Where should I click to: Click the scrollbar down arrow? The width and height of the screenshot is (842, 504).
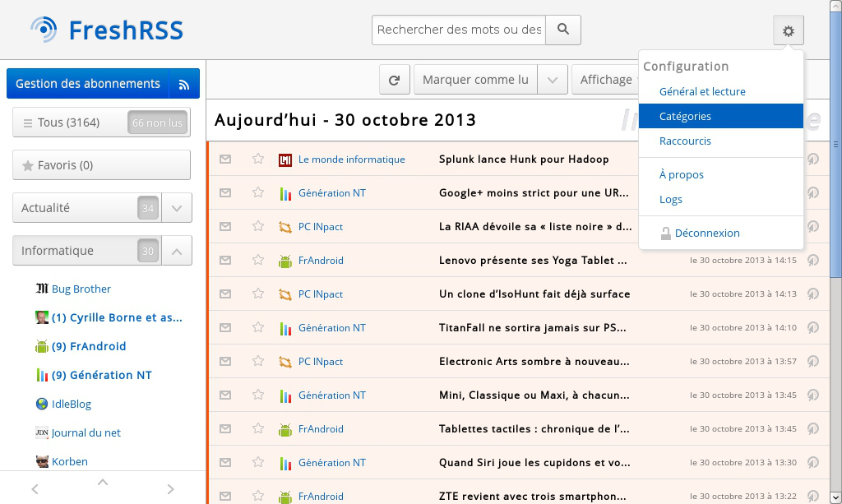(835, 497)
